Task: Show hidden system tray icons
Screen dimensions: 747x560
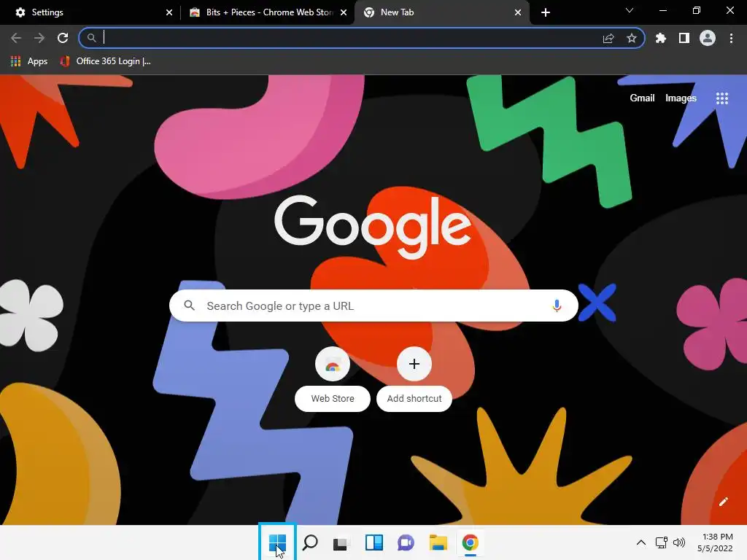Action: click(641, 542)
